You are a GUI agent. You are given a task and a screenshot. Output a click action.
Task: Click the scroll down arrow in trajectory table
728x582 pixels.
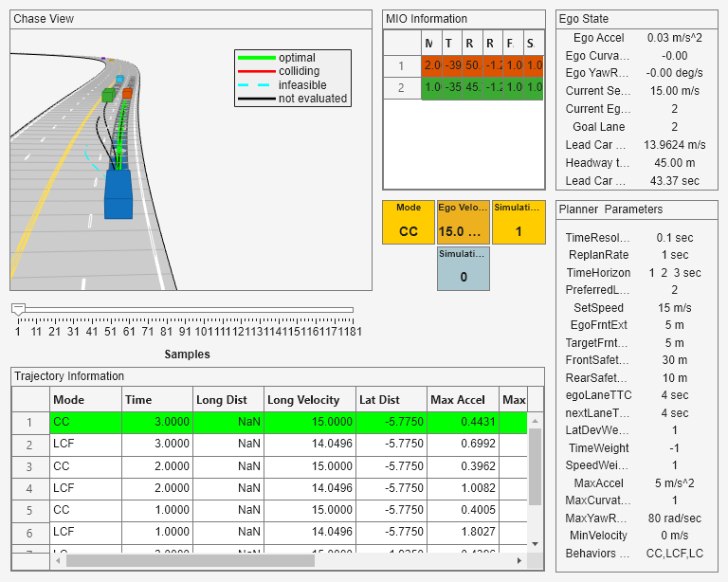pos(536,543)
